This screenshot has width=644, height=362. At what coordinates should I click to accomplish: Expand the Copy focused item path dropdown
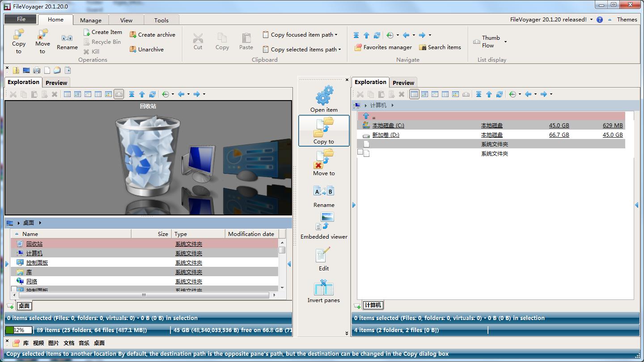(336, 35)
